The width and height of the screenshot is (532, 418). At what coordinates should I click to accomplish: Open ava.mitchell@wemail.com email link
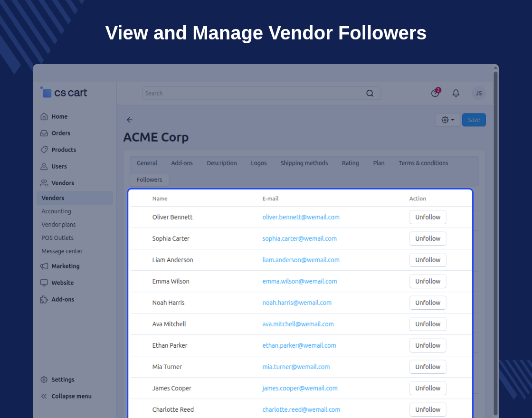pyautogui.click(x=298, y=324)
